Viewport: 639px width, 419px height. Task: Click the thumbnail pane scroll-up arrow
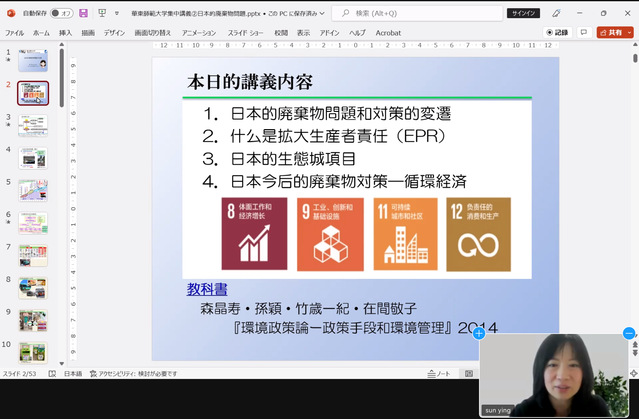tap(62, 44)
